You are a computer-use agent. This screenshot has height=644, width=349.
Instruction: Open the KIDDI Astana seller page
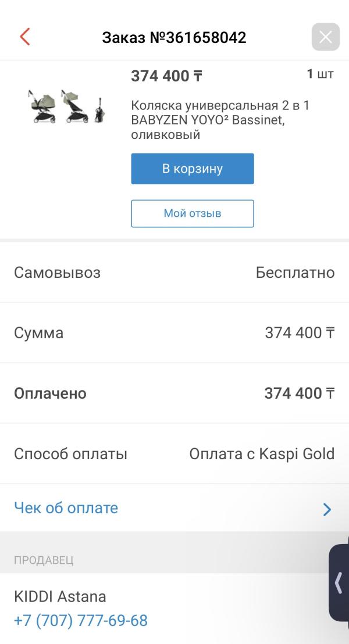click(60, 596)
